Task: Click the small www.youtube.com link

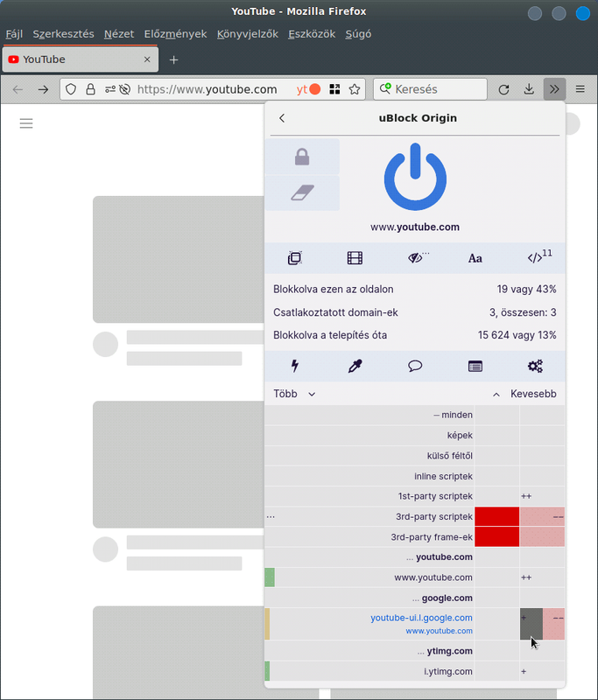Action: [x=439, y=631]
